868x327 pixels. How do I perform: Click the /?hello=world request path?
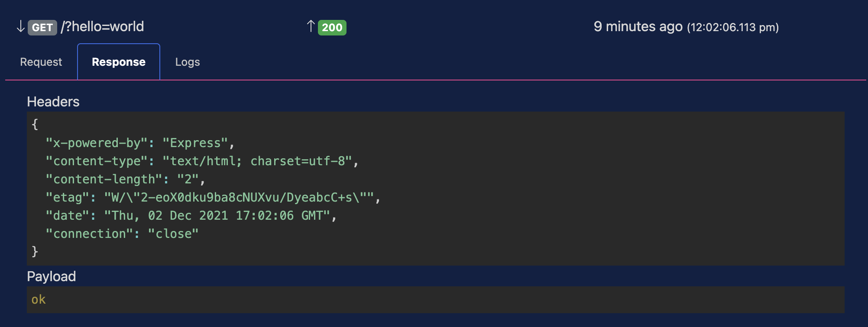pos(102,27)
